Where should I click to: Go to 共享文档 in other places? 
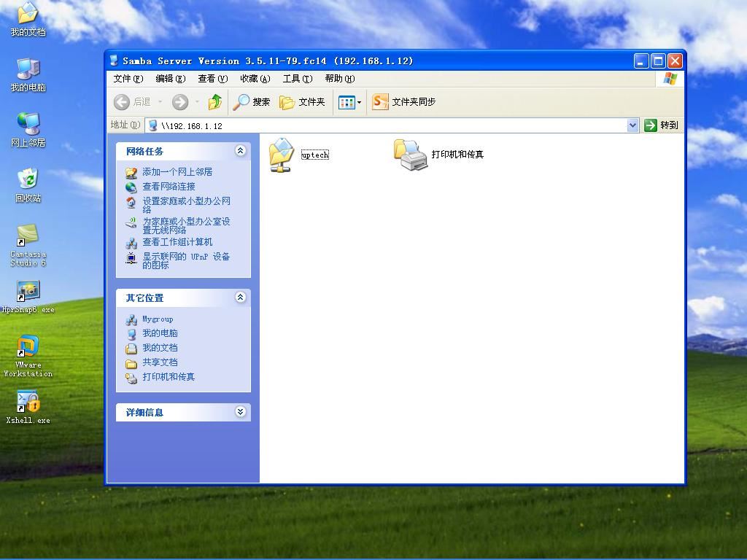[x=160, y=362]
